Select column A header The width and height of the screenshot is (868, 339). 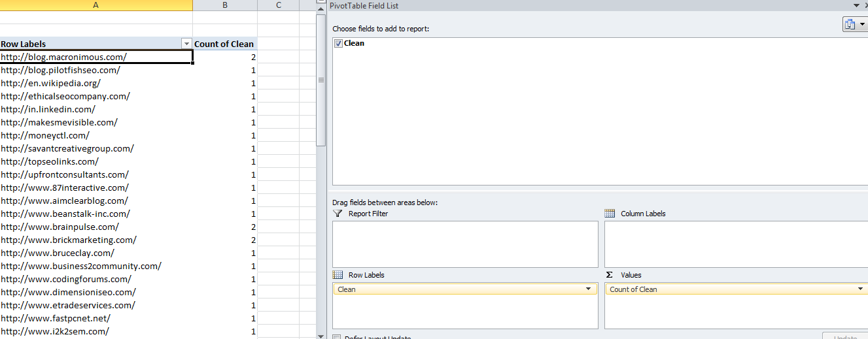(x=96, y=5)
